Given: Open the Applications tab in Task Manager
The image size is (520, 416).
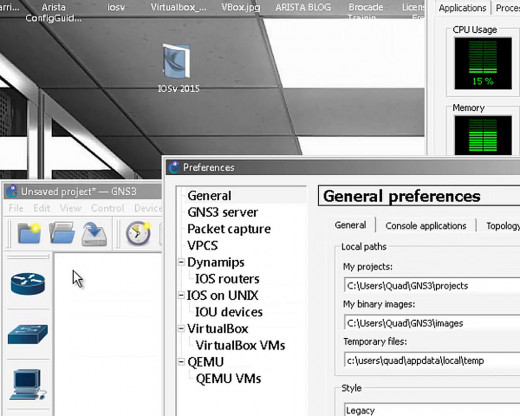Looking at the screenshot, I should (x=462, y=8).
